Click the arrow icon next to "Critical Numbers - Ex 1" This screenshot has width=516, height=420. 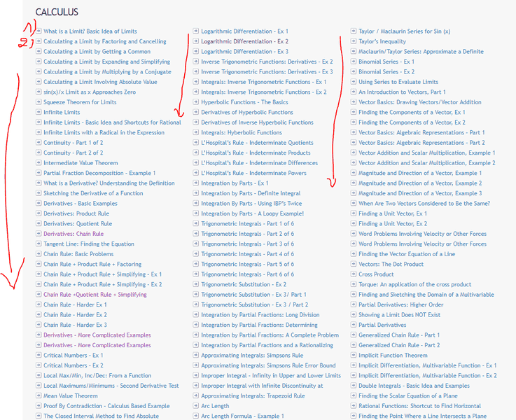pos(39,355)
